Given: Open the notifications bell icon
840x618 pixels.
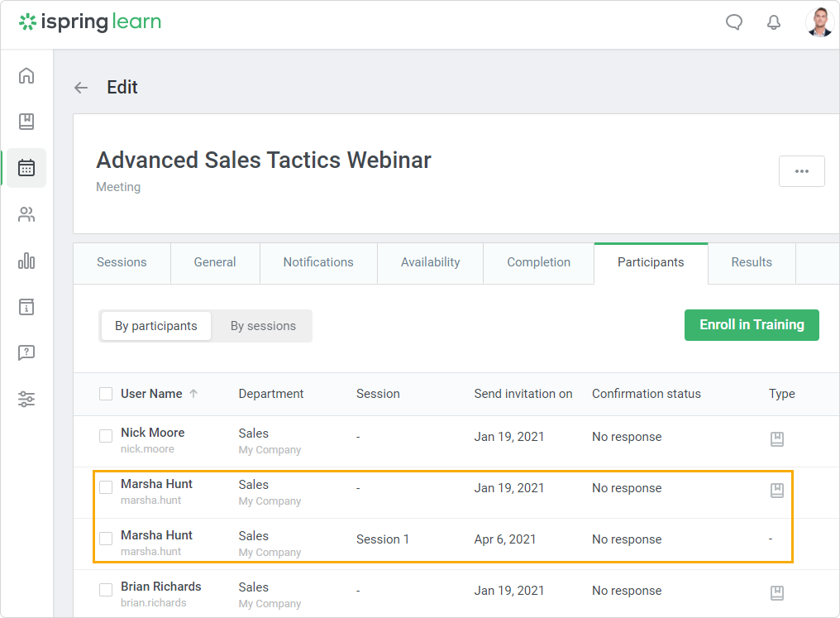Looking at the screenshot, I should click(774, 22).
